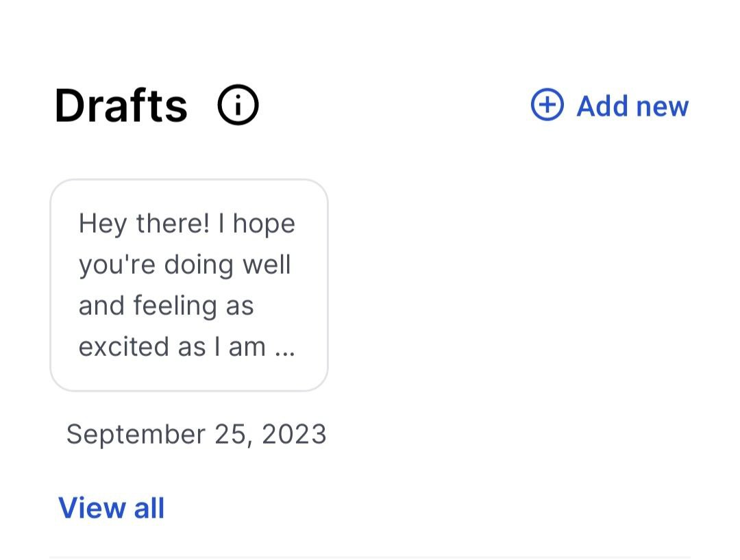Open the "Hey there!" draft card

tap(188, 285)
